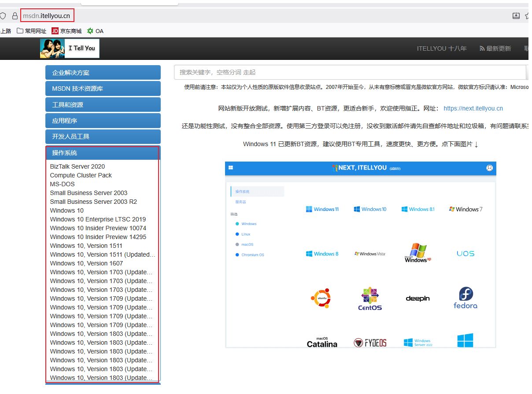Expand the 企业解决方案 category

click(103, 73)
